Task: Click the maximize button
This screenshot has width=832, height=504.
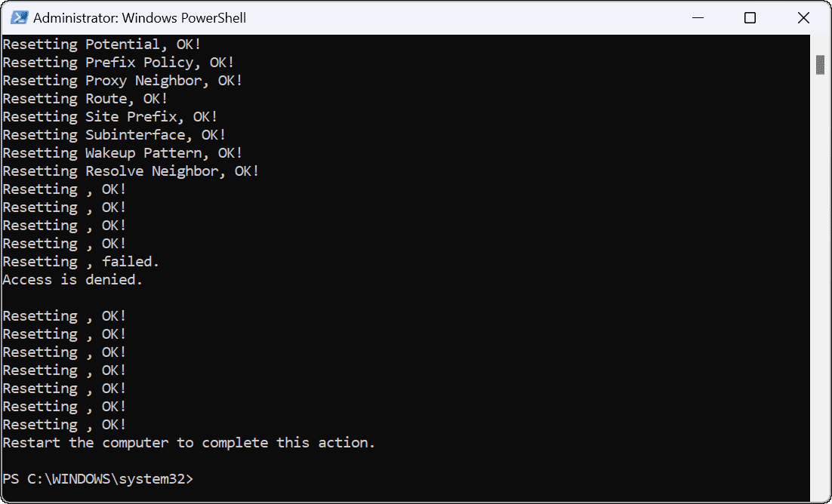Action: click(750, 17)
